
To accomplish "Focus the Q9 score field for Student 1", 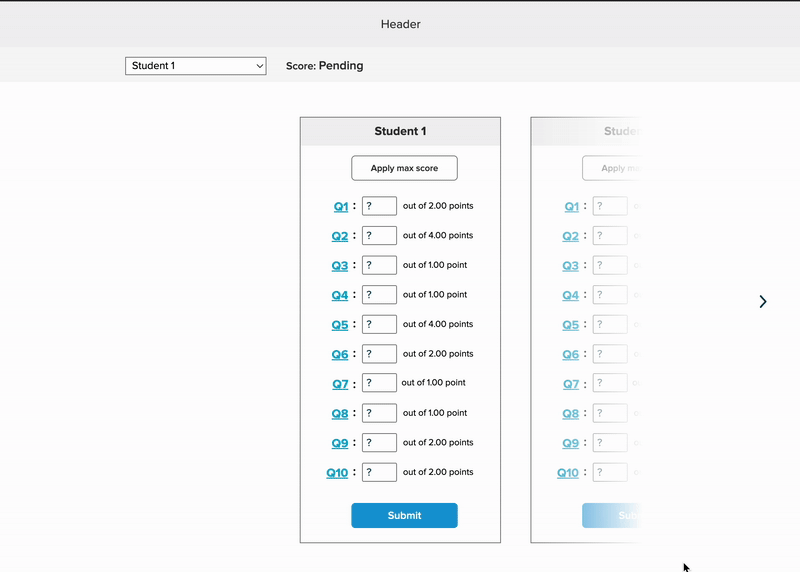I will [x=379, y=443].
